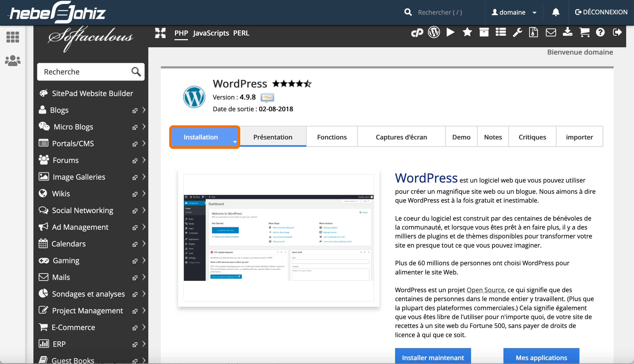Open the cPanel control panel icon
The height and width of the screenshot is (364, 634).
tap(417, 33)
